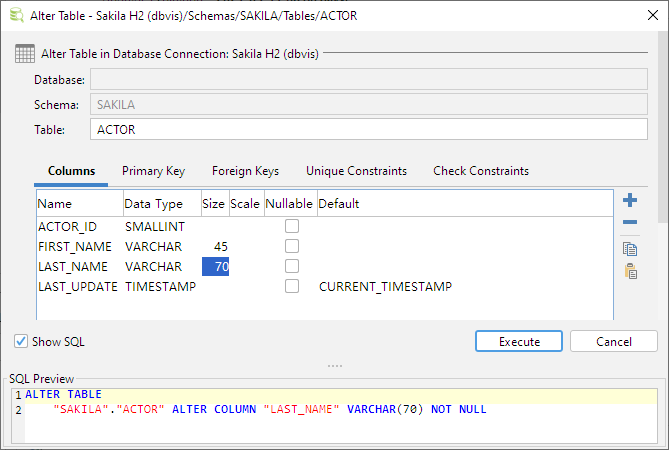Screen dimensions: 669x450
Task: Check Nullable for LAST_UPDATE column
Action: 292,287
